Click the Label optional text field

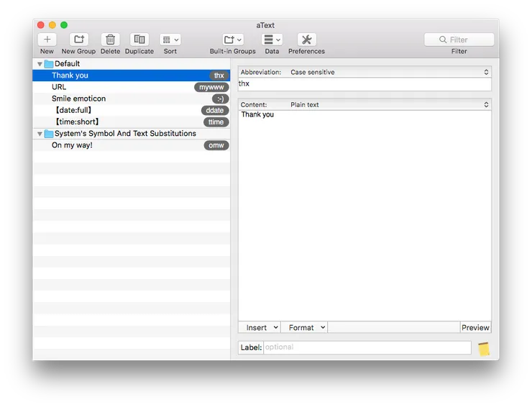[x=367, y=347]
